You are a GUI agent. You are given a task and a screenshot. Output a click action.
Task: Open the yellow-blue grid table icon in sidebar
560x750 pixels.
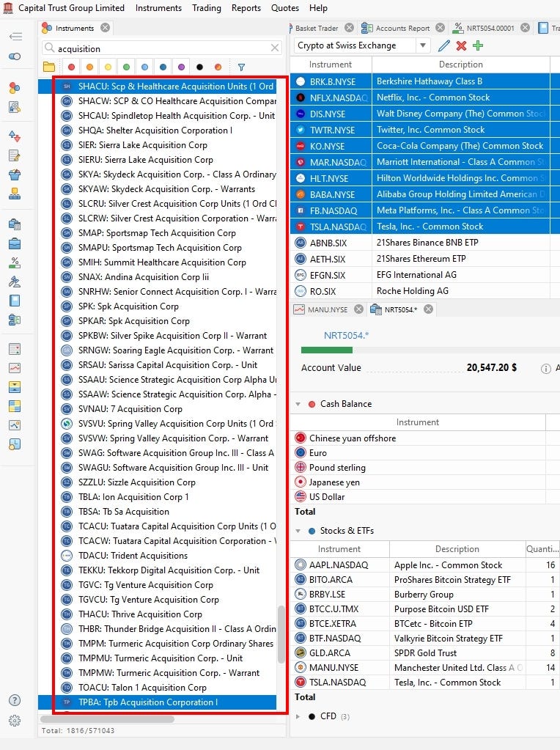(x=15, y=406)
